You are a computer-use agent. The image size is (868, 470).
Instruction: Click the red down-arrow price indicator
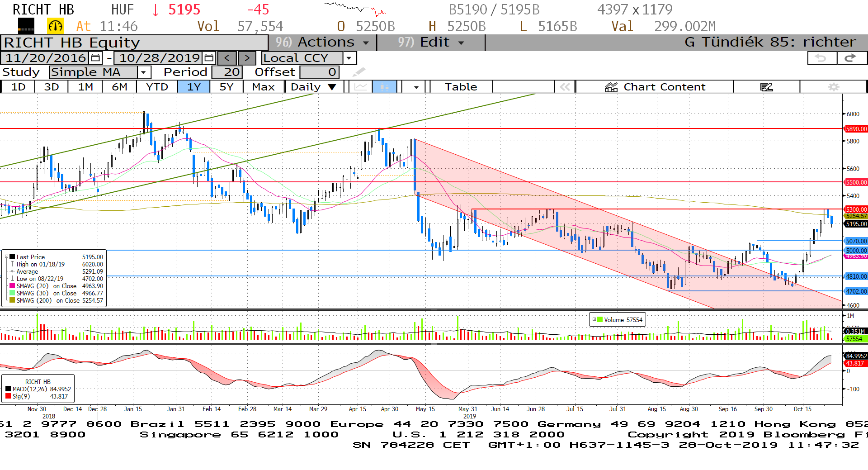(156, 9)
